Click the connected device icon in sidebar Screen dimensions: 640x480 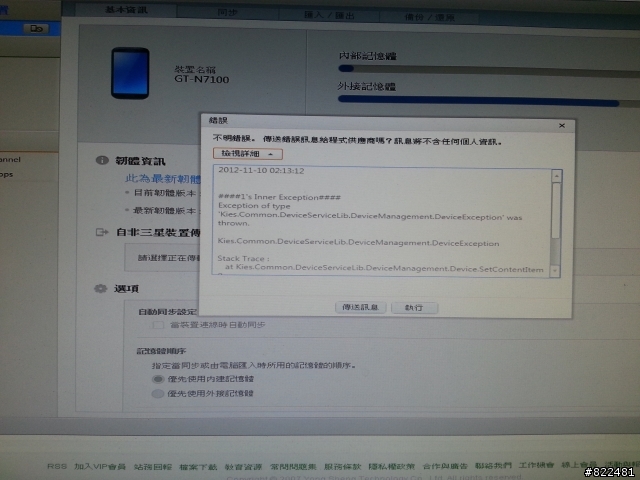point(36,29)
